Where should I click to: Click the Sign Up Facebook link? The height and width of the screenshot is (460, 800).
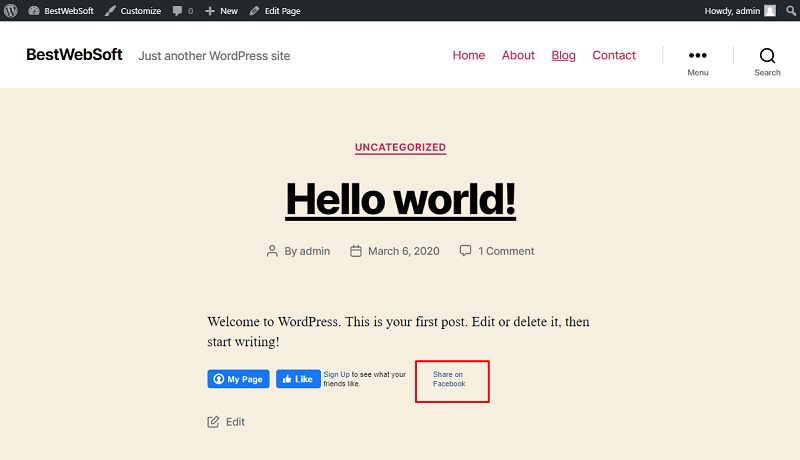point(336,374)
